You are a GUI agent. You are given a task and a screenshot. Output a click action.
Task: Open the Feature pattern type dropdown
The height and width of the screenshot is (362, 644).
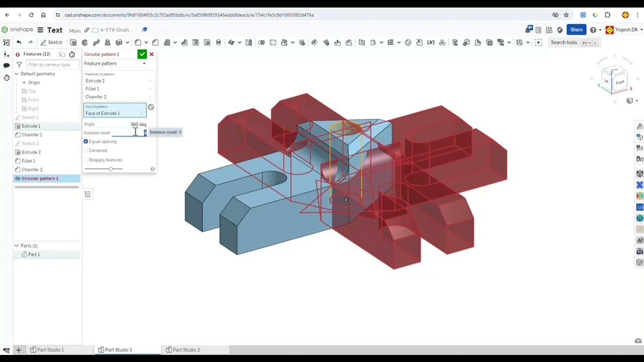115,63
